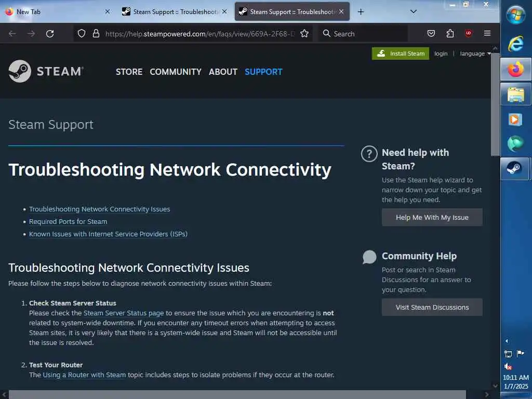This screenshot has width=532, height=399.
Task: Close the active Steam Support tab
Action: coord(341,11)
